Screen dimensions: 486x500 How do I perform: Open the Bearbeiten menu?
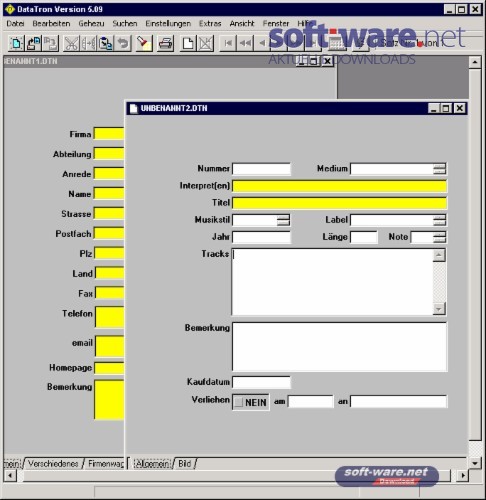pos(51,24)
